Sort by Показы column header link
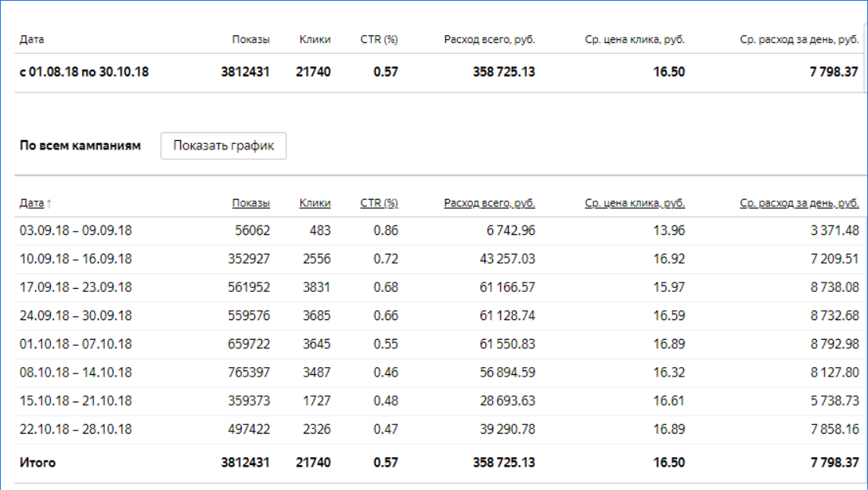Viewport: 868px width, 490px height. (x=250, y=204)
